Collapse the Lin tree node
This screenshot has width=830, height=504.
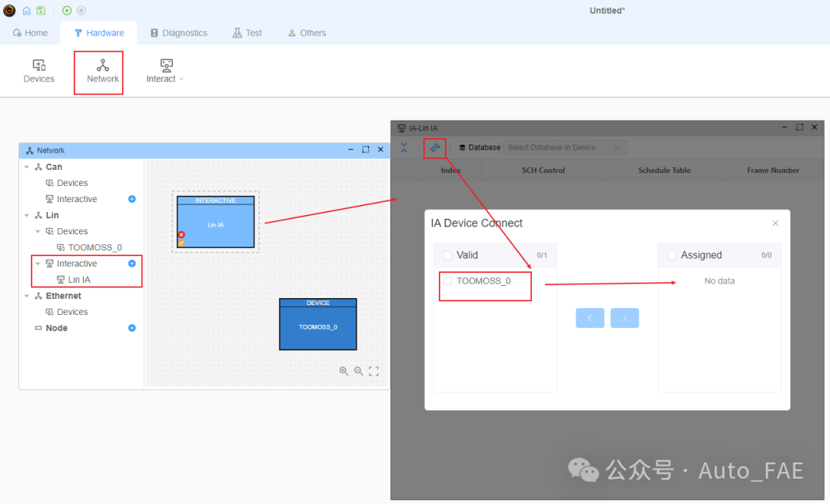26,215
